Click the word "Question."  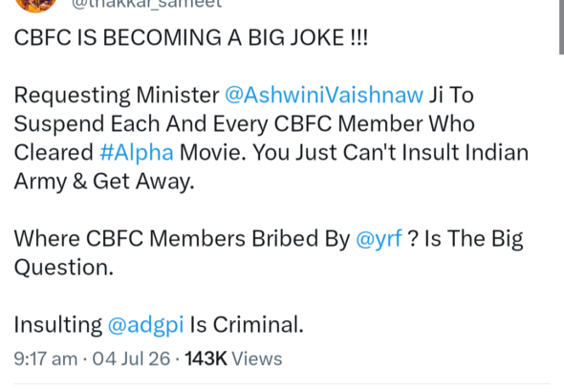click(64, 268)
